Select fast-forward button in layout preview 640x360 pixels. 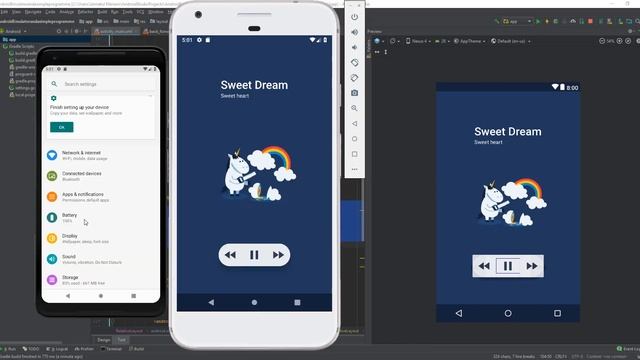click(x=532, y=266)
